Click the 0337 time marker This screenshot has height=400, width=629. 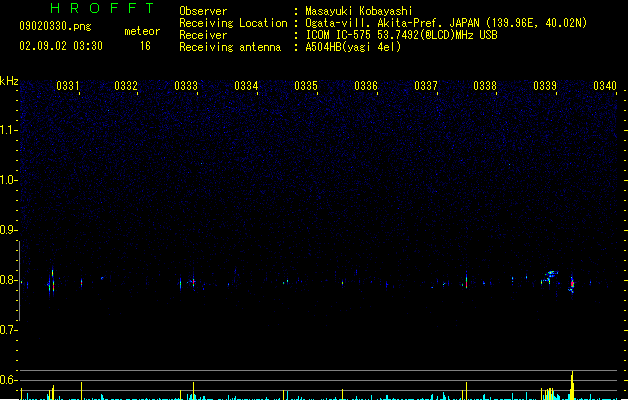click(426, 86)
